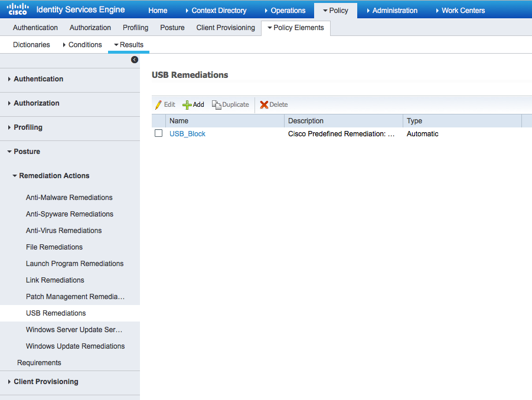Open the Policy top menu

coord(335,11)
